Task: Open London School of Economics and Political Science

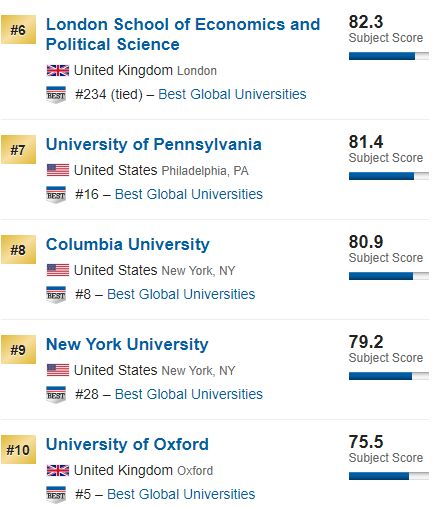Action: pyautogui.click(x=183, y=34)
